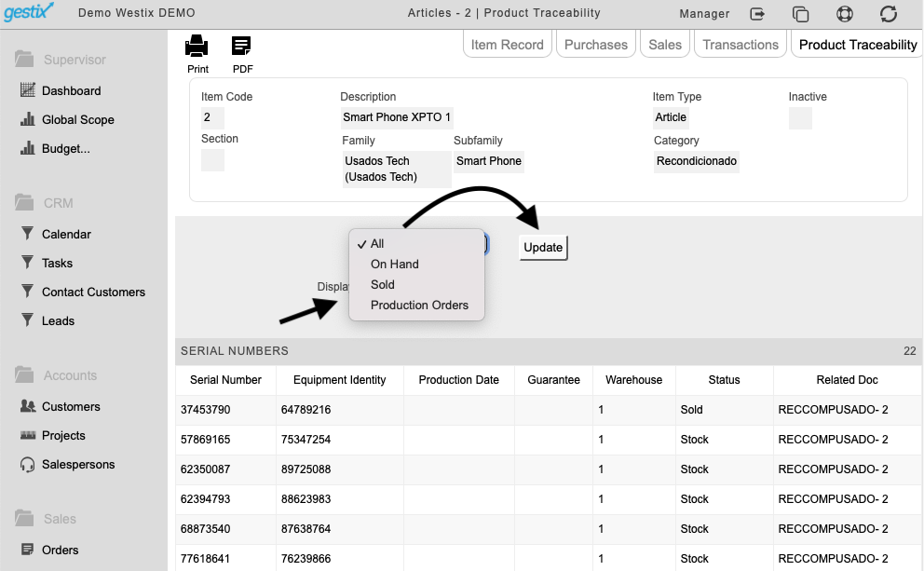
Task: Click the gestix logo
Action: (28, 12)
